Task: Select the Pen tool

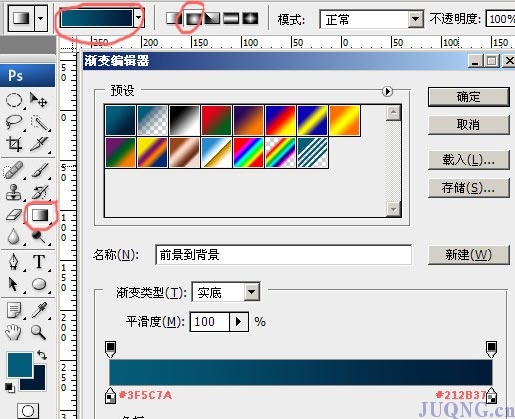Action: (14, 261)
